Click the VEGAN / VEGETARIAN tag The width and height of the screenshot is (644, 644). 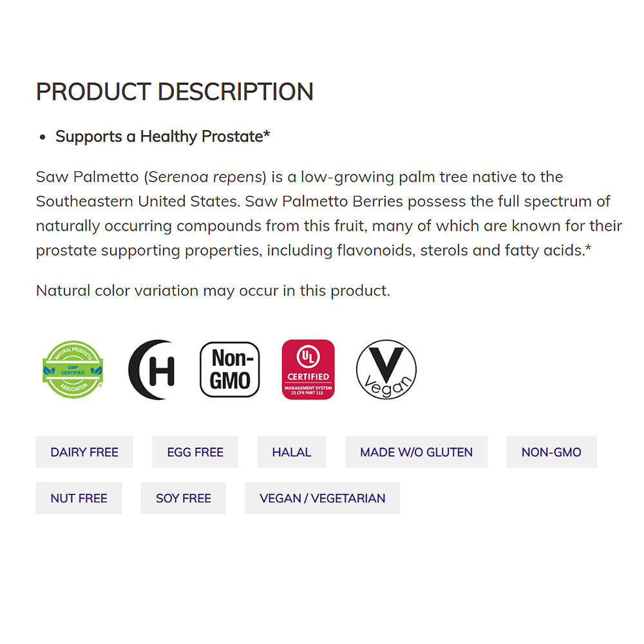click(x=323, y=498)
